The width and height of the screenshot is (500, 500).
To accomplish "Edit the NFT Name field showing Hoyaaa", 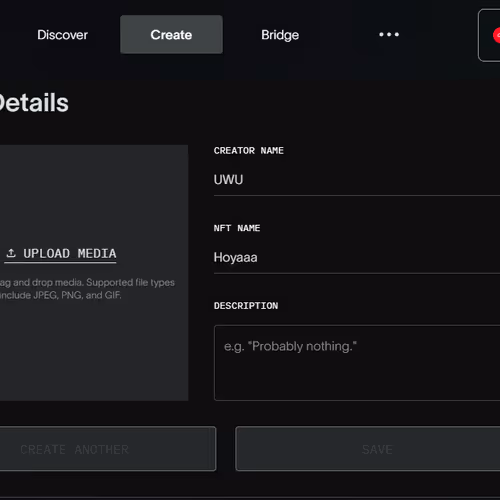I will click(357, 258).
